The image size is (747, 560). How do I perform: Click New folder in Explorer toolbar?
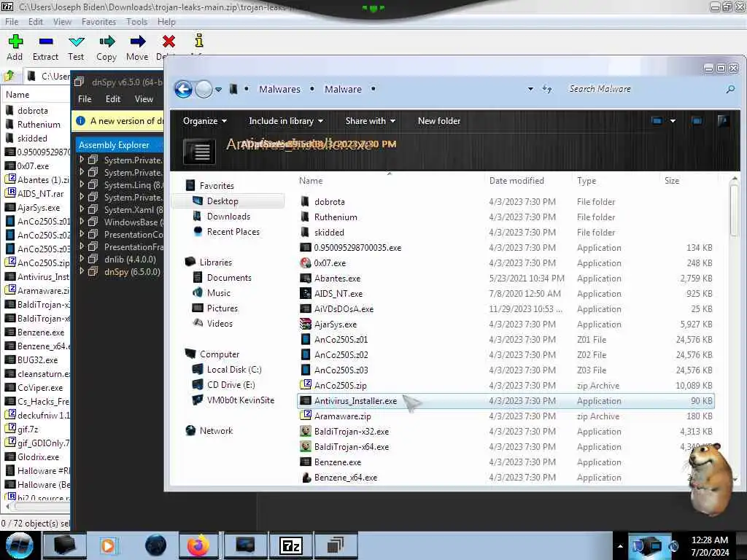point(438,121)
